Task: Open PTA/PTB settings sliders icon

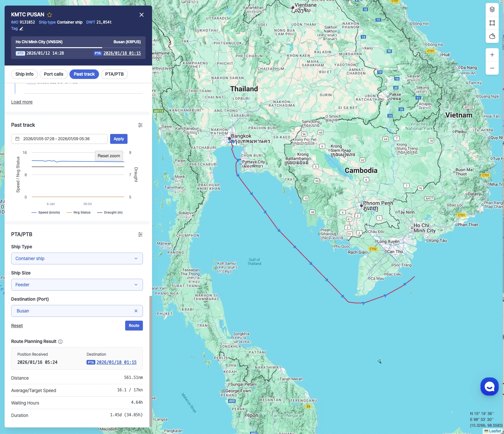Action: pos(140,235)
